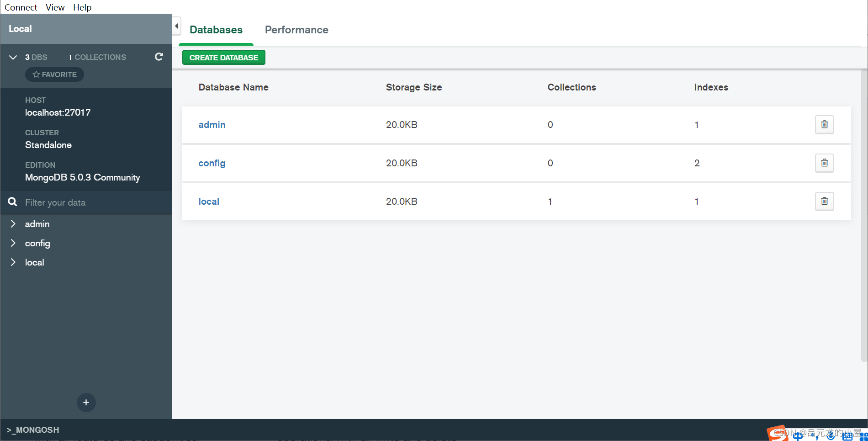Click the trash icon in local row

coord(824,202)
